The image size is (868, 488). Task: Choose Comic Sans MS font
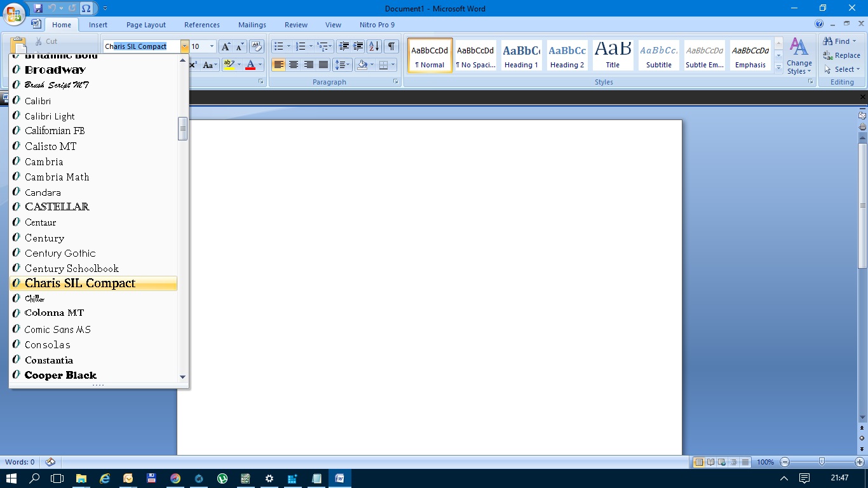point(93,329)
